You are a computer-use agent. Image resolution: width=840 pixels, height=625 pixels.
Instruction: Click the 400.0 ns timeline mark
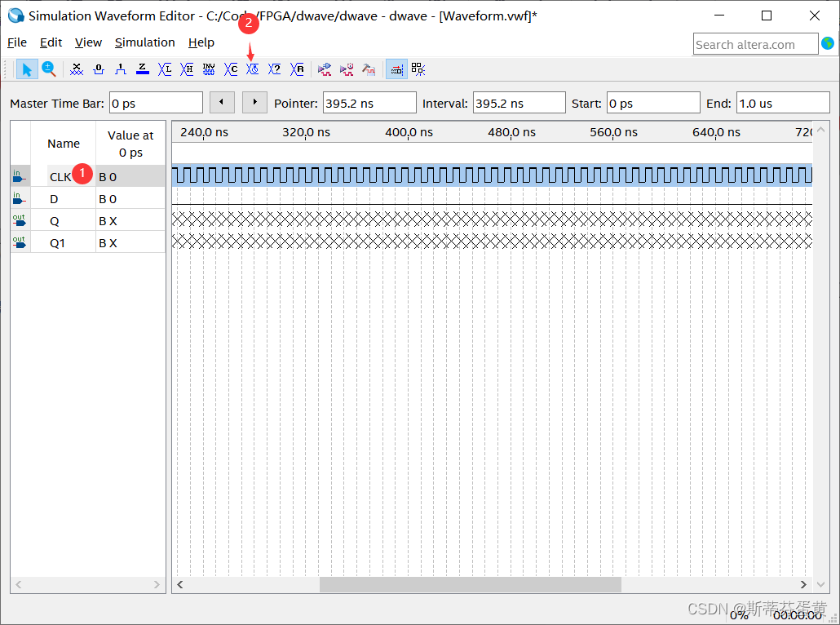(x=409, y=132)
